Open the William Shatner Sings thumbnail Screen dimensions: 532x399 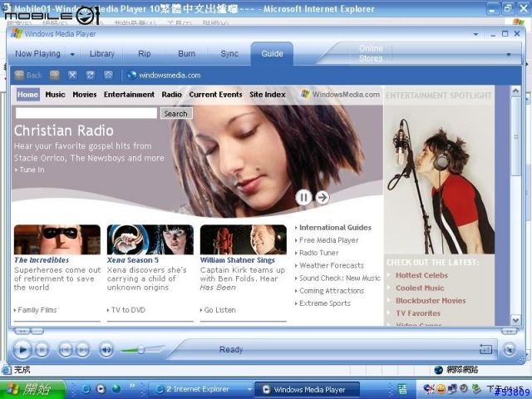click(244, 239)
